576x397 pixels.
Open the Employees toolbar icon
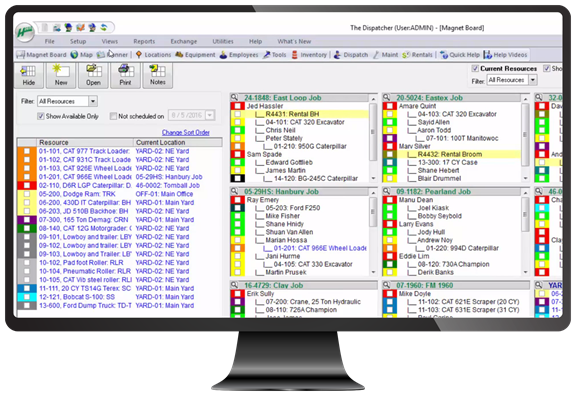[223, 55]
